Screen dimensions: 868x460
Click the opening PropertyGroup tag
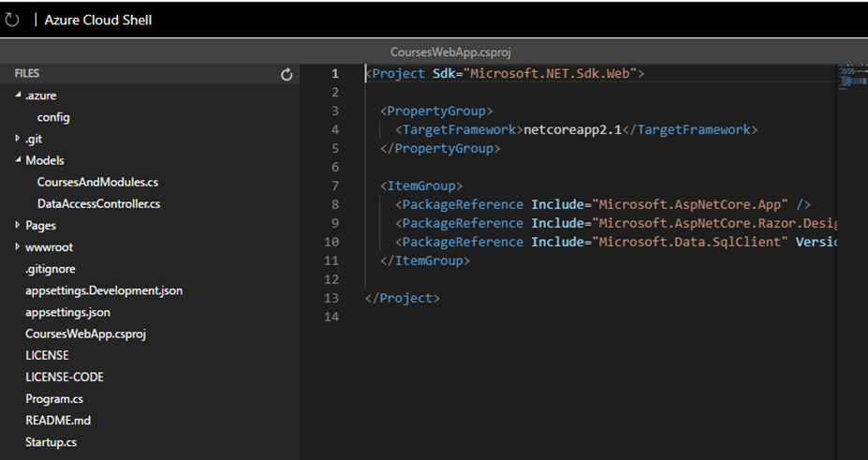[x=436, y=111]
